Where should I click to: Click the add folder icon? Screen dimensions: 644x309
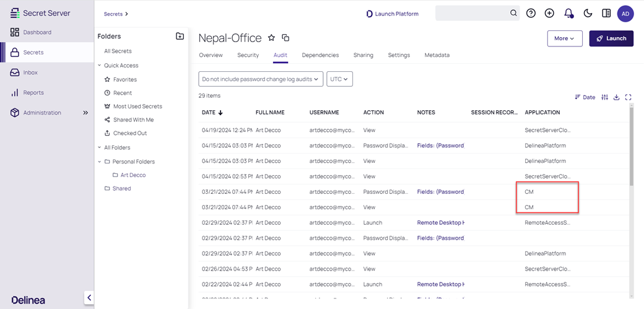(x=180, y=37)
